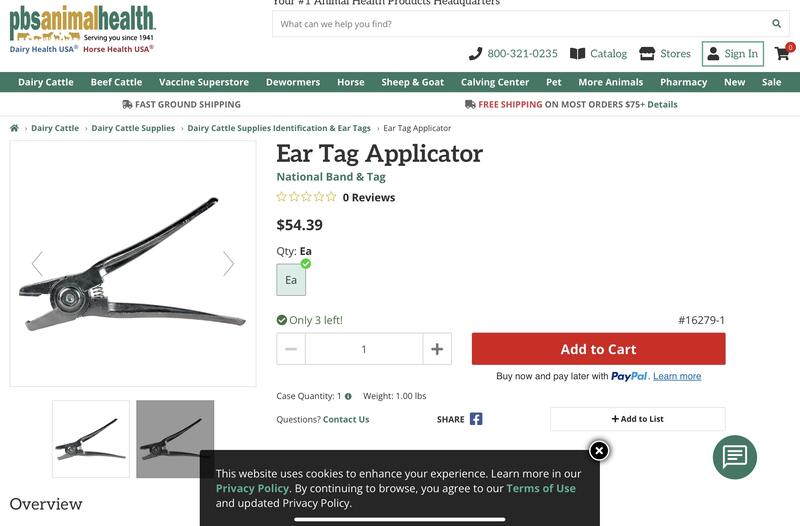Open the PayPal Learn more link
Image resolution: width=800 pixels, height=526 pixels.
(677, 376)
